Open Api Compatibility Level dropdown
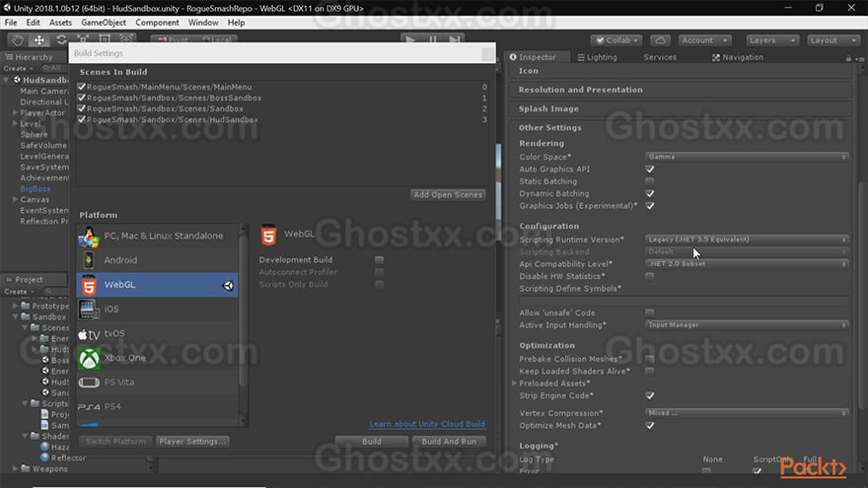 coord(747,264)
